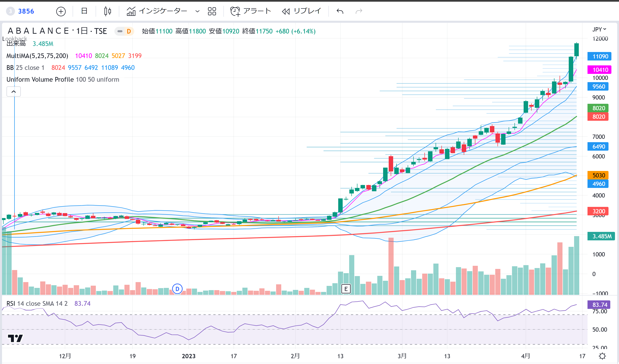Click the undo arrow
Viewport: 619px width, 364px height.
tap(340, 11)
